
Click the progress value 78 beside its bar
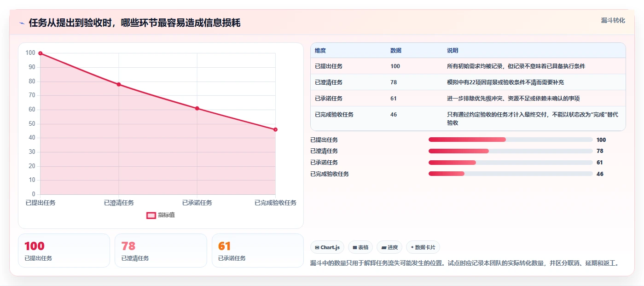click(x=600, y=151)
